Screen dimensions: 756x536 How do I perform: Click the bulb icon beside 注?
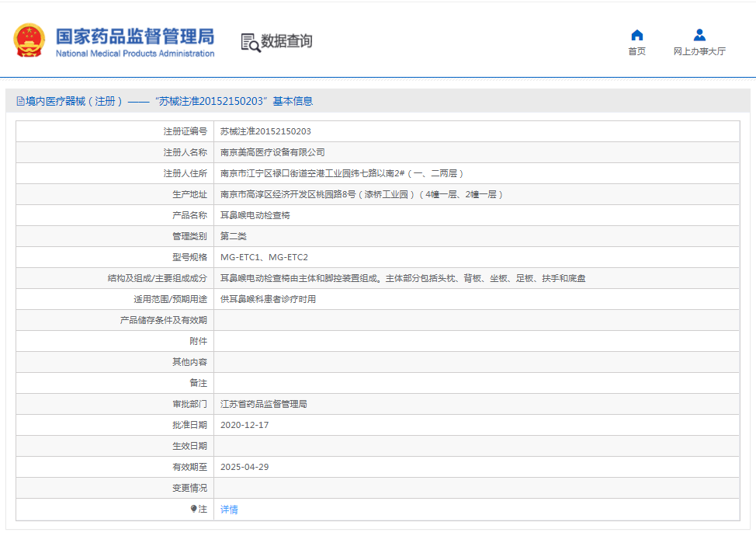(x=194, y=509)
